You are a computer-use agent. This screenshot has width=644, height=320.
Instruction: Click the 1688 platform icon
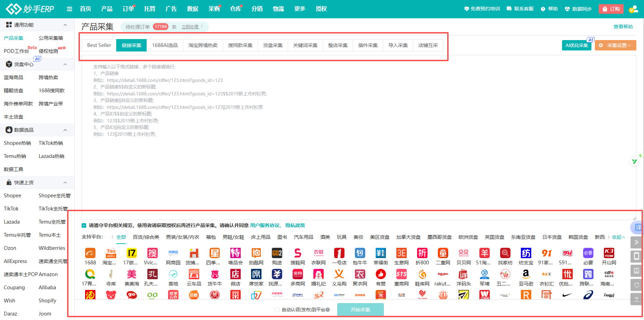90,253
